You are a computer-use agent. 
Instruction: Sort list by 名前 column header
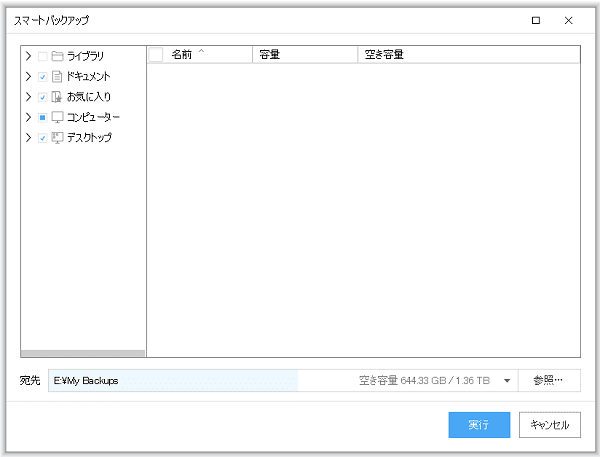[185, 55]
